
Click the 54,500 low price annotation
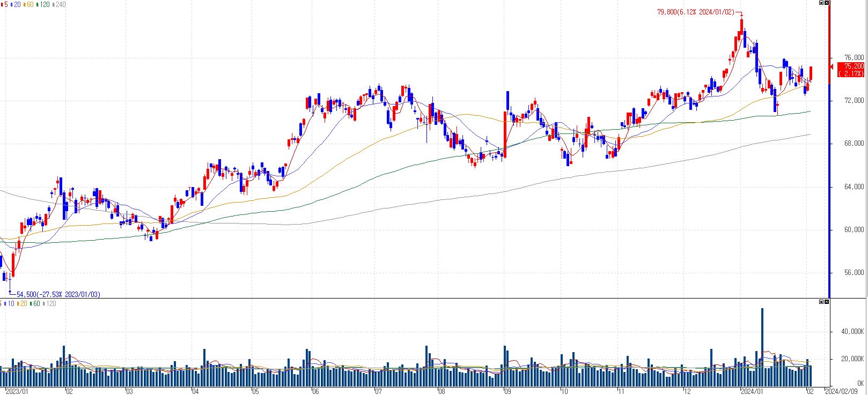(x=58, y=294)
